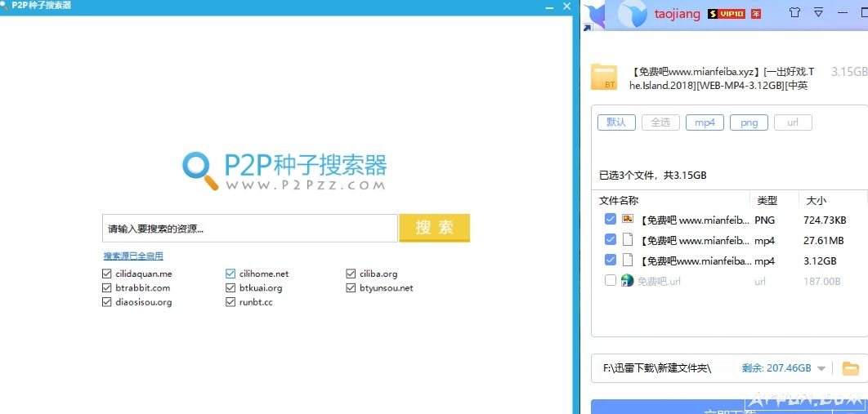The width and height of the screenshot is (868, 414).
Task: Select the 全选 filter tab
Action: 660,122
